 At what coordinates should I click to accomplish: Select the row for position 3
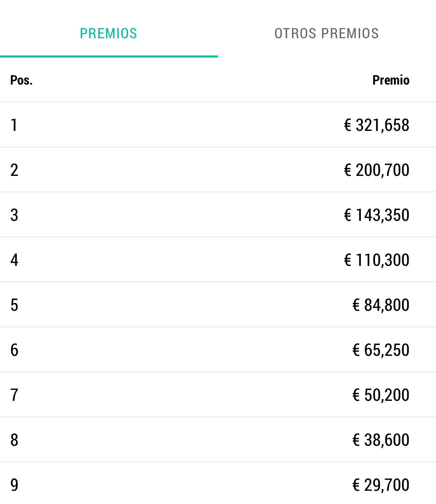click(x=218, y=214)
